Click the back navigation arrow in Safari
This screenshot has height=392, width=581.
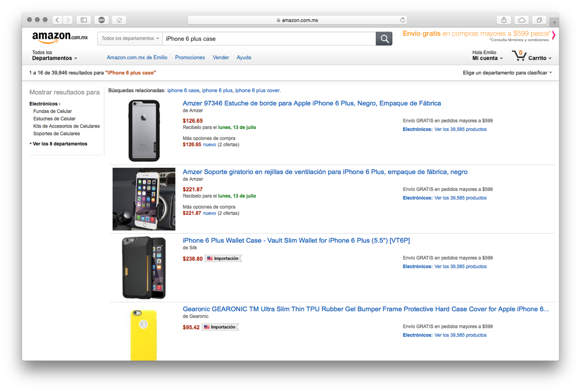pos(57,20)
